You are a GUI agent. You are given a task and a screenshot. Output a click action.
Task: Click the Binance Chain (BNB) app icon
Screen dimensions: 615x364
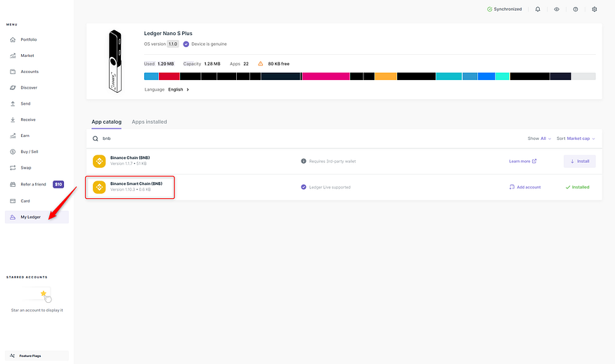[99, 161]
